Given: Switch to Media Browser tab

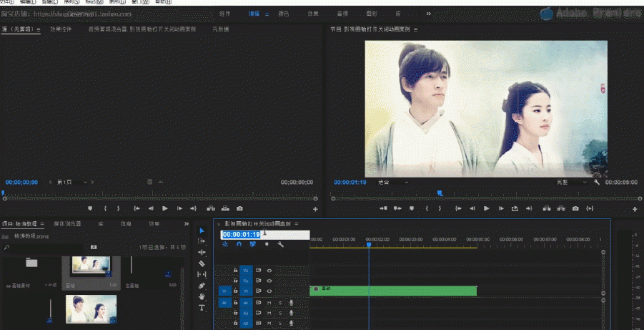Looking at the screenshot, I should [67, 224].
